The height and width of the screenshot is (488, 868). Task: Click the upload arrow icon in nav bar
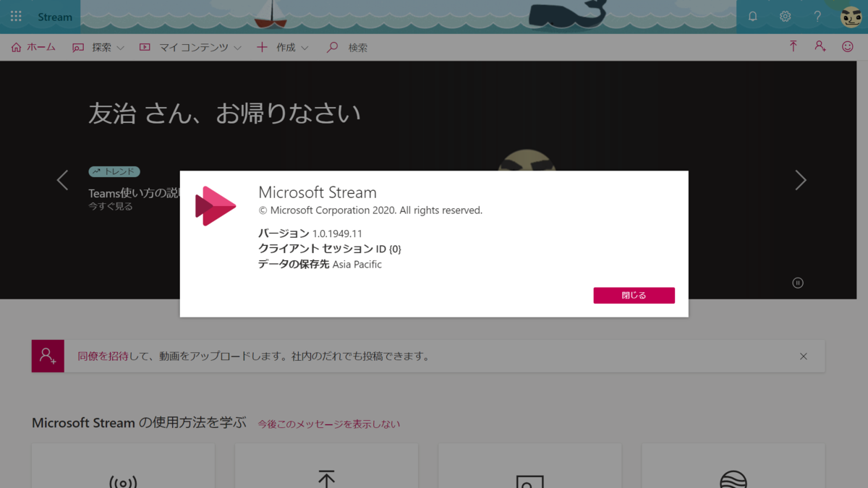coord(793,46)
